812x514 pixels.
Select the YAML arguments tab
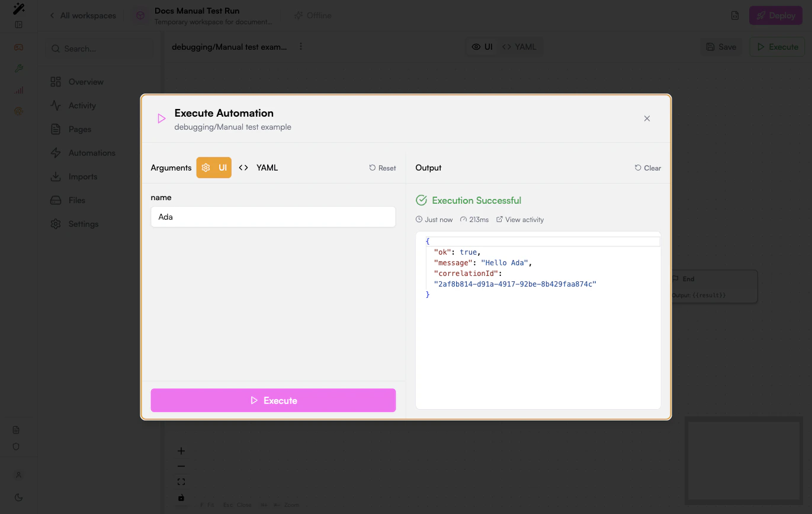point(258,168)
